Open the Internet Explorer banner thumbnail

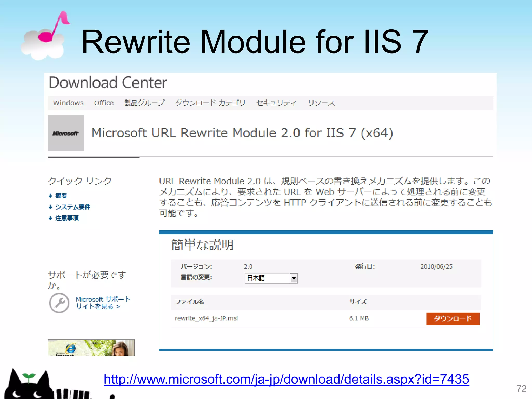[91, 348]
